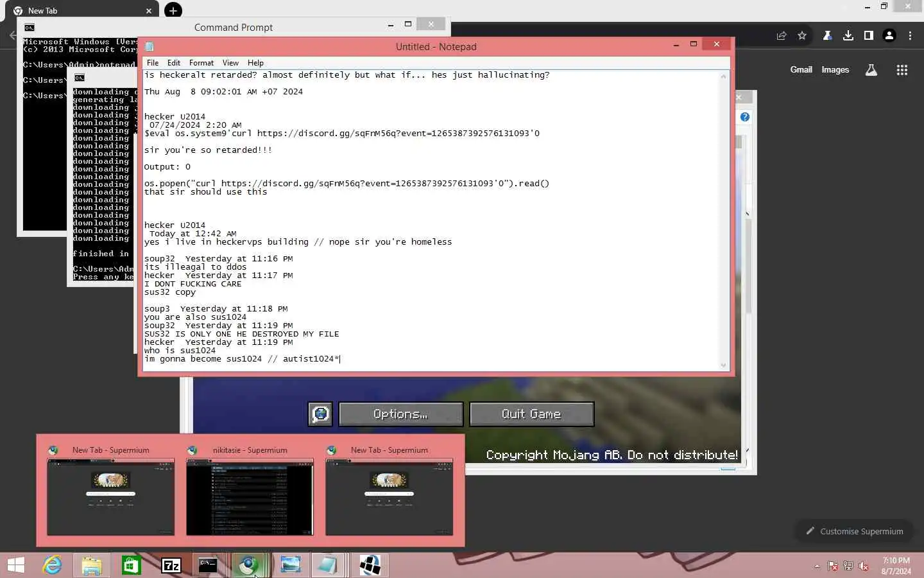The height and width of the screenshot is (578, 924).
Task: Click the Untitled - Notepad title text
Action: click(x=436, y=47)
